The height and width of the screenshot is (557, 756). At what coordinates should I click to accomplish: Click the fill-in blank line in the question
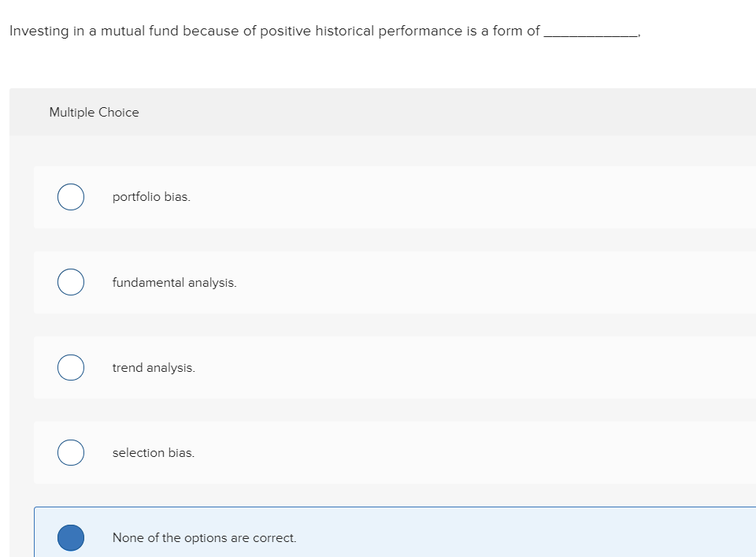pyautogui.click(x=591, y=35)
